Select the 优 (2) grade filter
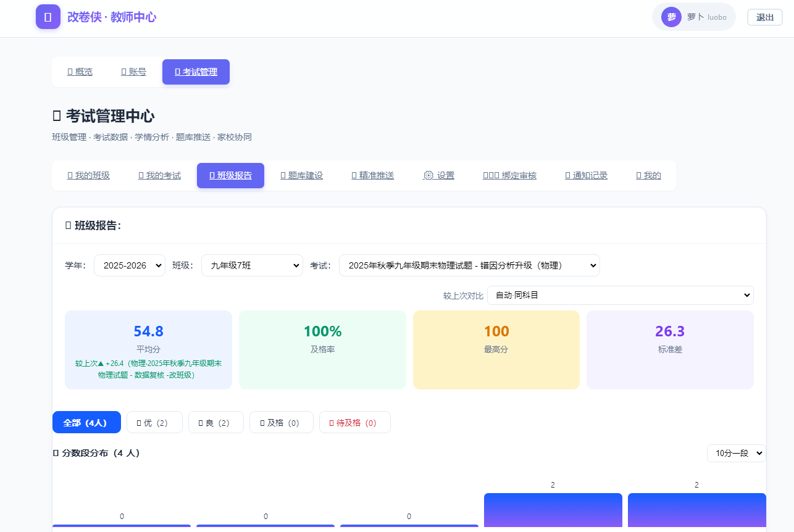The image size is (794, 532). (x=154, y=422)
